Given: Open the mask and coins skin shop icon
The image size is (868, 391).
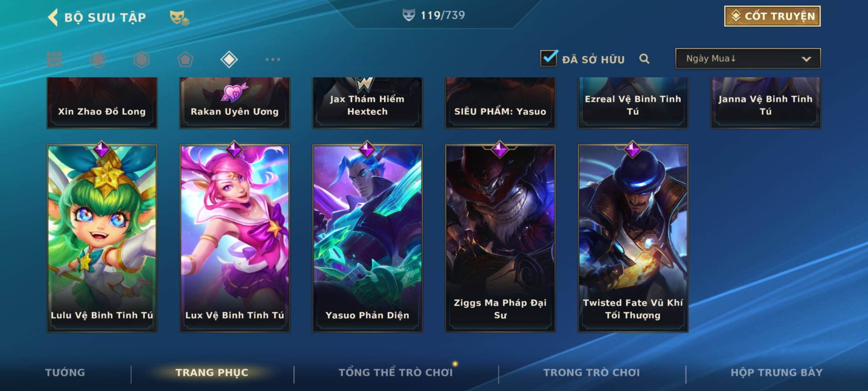Looking at the screenshot, I should click(x=179, y=17).
